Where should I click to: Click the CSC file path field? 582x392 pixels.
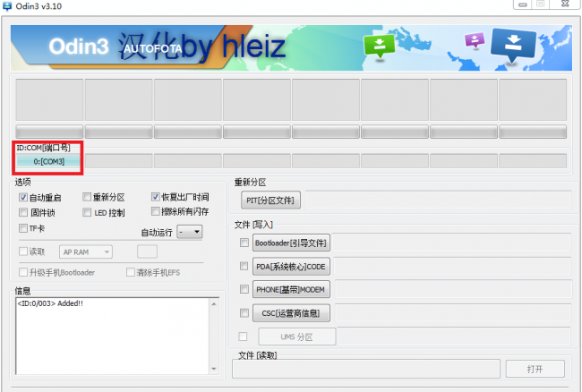[x=453, y=313]
